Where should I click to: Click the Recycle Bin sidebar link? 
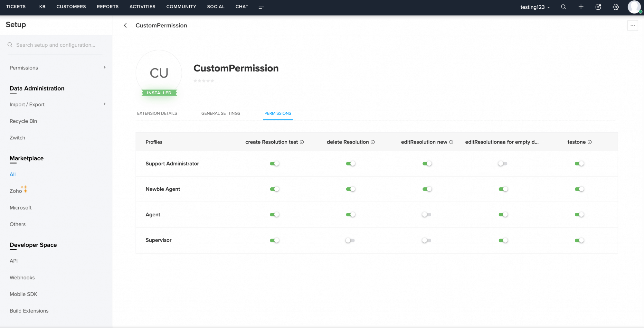23,121
